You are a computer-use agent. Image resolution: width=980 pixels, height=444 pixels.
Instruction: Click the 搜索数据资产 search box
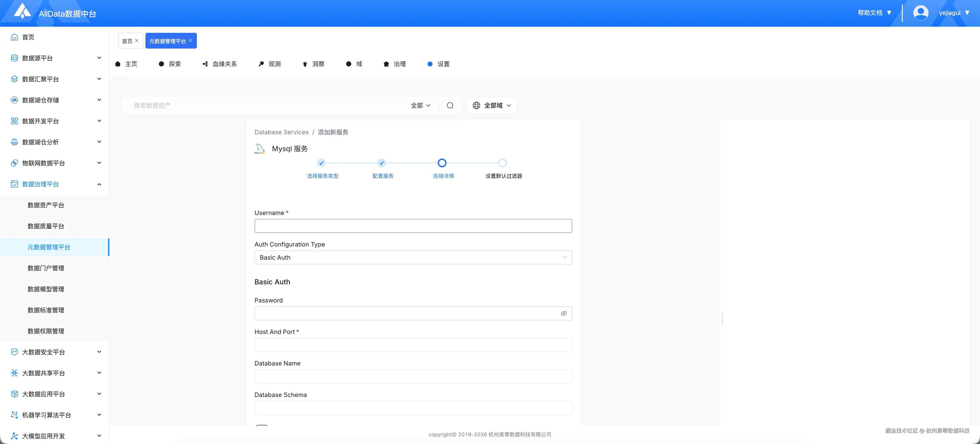[266, 105]
